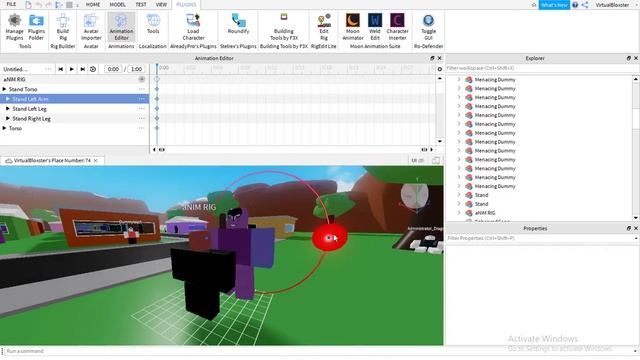Open the Character Inserter
The image size is (640, 360).
(x=398, y=27)
